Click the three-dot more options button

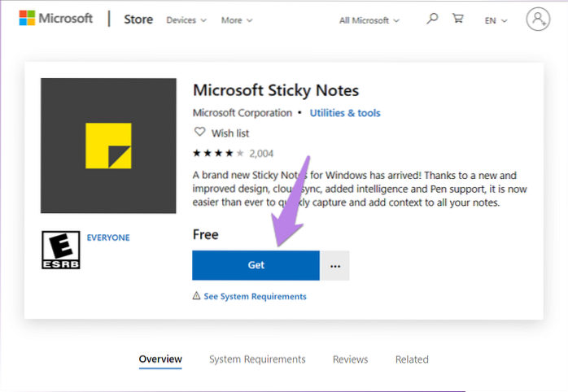(x=335, y=266)
